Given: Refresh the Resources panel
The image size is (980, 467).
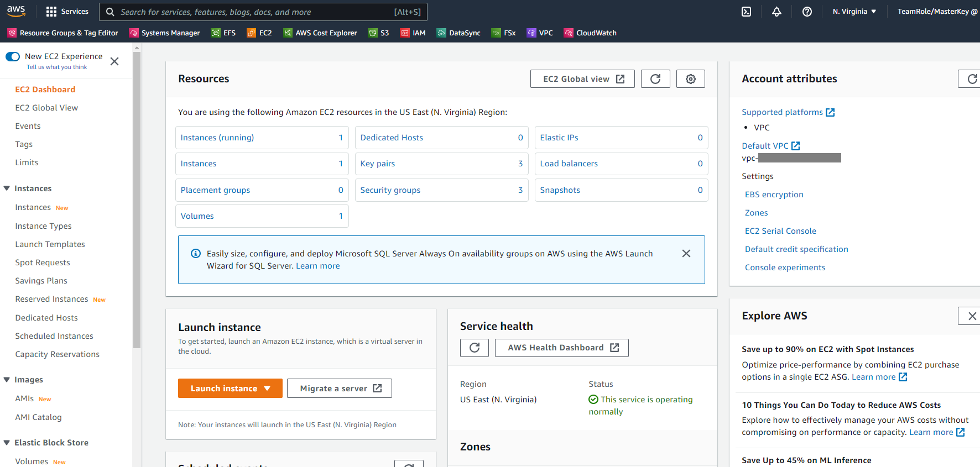Looking at the screenshot, I should (x=655, y=79).
